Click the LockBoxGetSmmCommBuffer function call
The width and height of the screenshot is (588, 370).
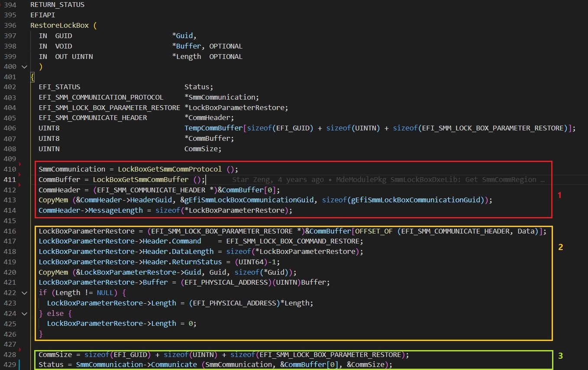click(x=141, y=179)
